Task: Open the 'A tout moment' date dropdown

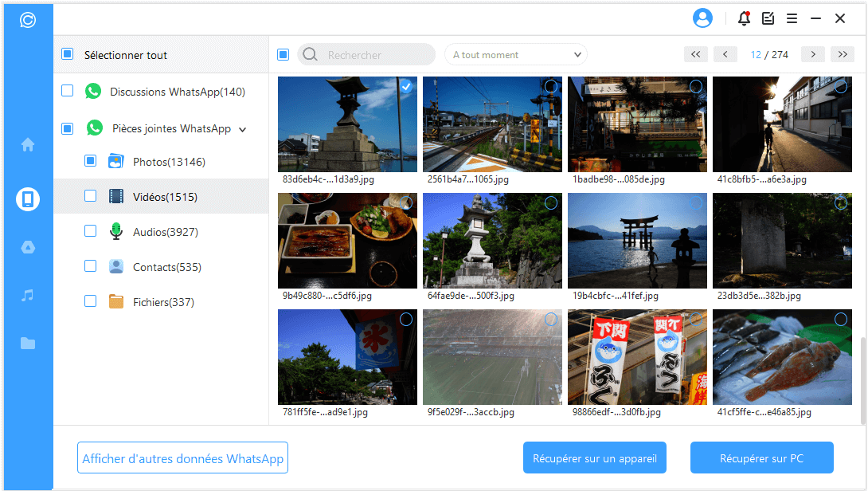Action: tap(515, 55)
